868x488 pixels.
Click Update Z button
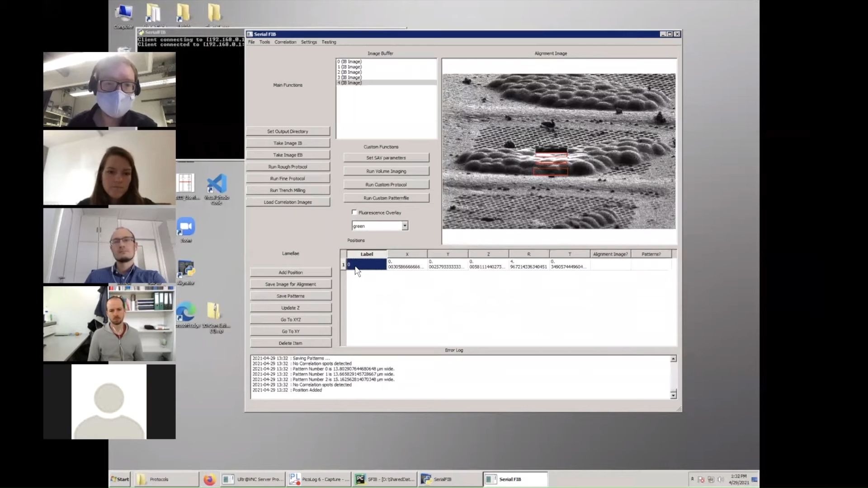pos(291,308)
